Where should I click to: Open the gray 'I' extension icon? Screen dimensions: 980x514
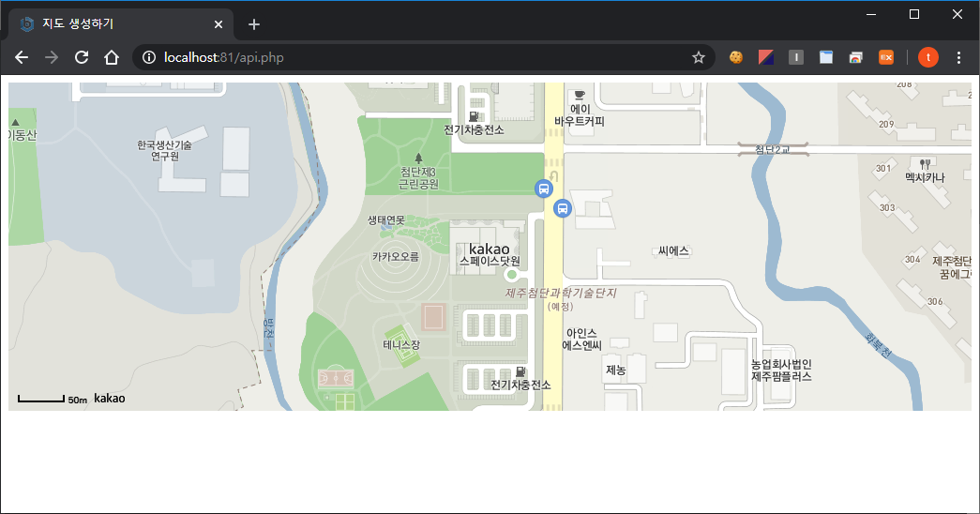(795, 57)
